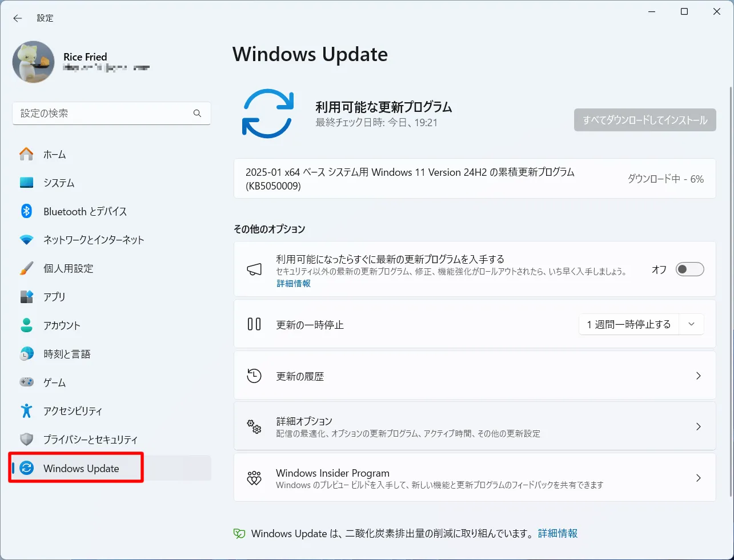
Task: Click the その他のオプション section heading
Action: pos(270,229)
